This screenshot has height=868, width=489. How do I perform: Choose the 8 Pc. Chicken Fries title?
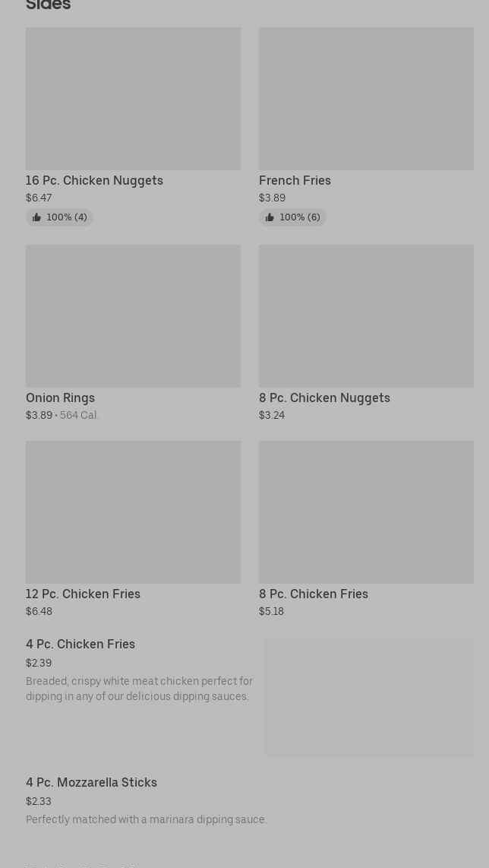[313, 594]
